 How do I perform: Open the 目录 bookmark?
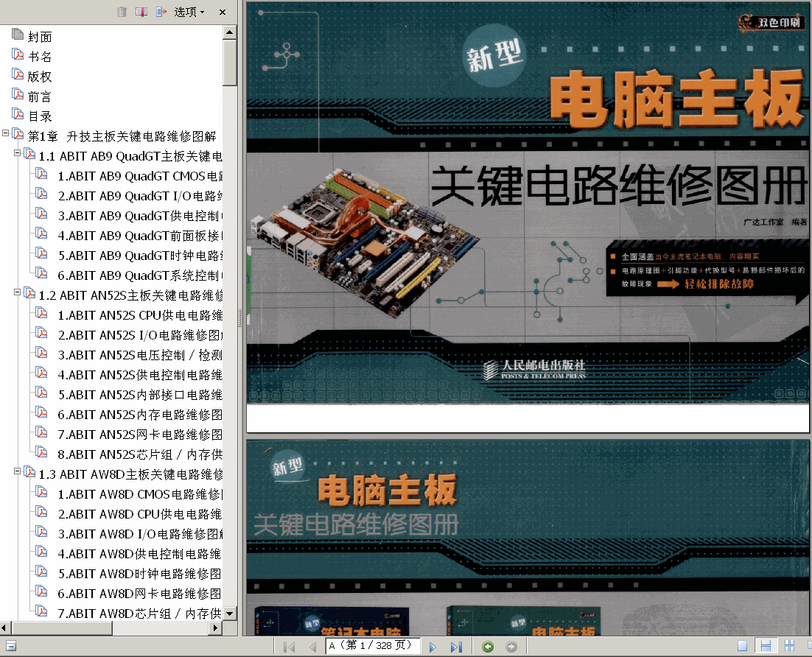[x=40, y=116]
